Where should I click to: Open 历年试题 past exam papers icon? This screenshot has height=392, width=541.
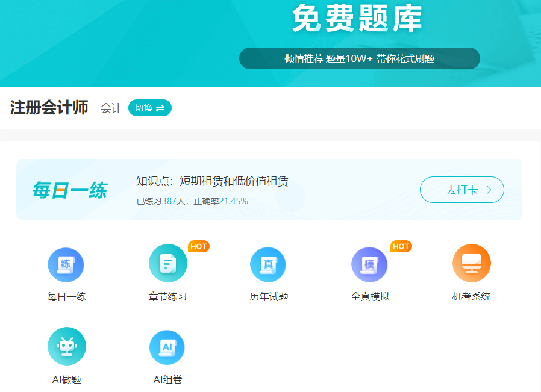[x=269, y=264]
